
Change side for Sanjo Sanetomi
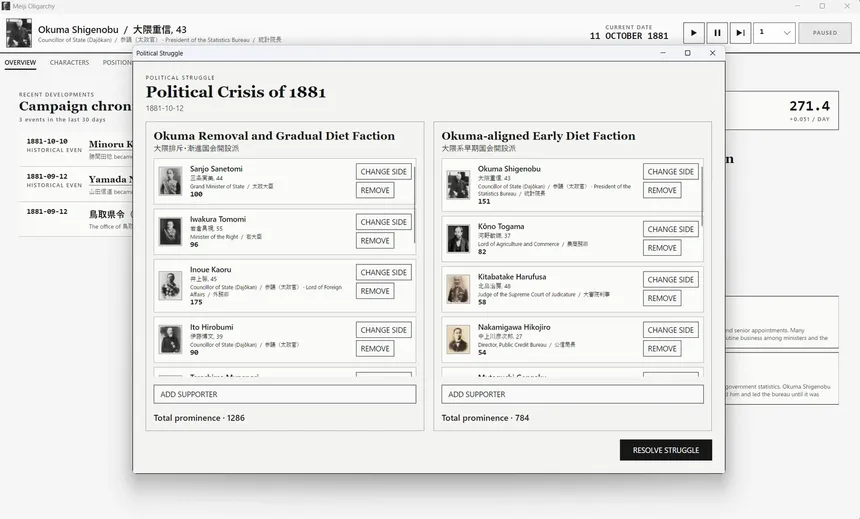click(383, 172)
